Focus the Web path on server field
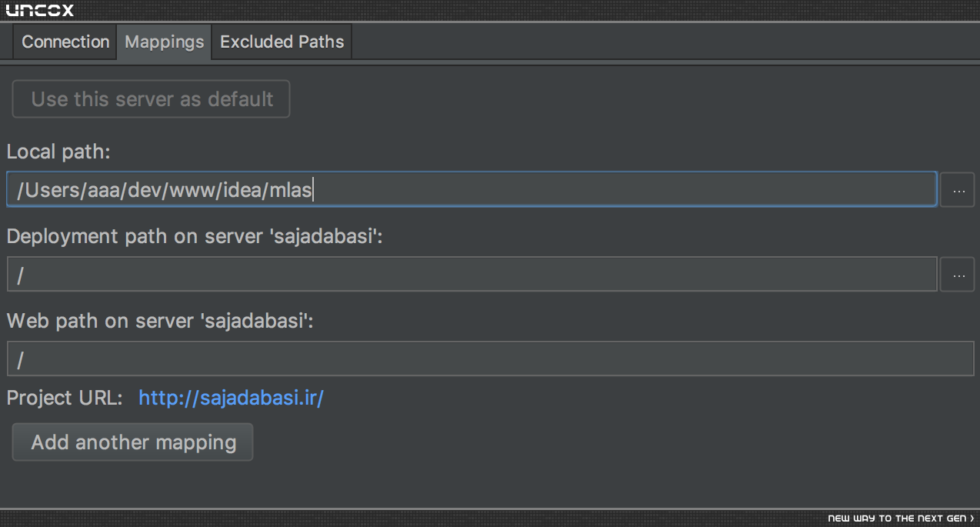This screenshot has width=980, height=527. [491, 359]
